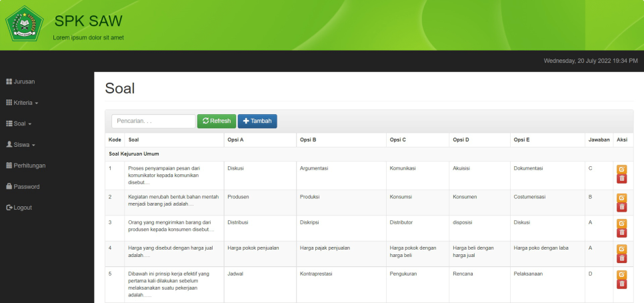Screen dimensions: 644x303
Task: Open the Siswa dropdown menu
Action: [20, 144]
